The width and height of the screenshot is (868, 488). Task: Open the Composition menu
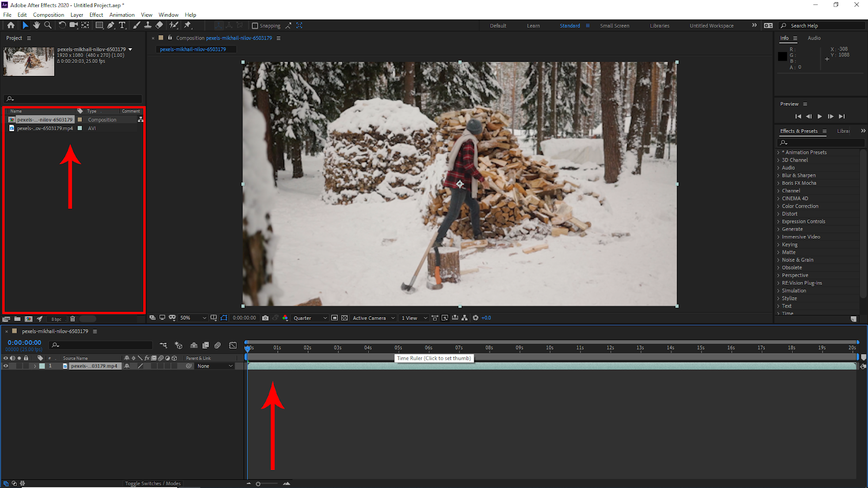(x=48, y=15)
